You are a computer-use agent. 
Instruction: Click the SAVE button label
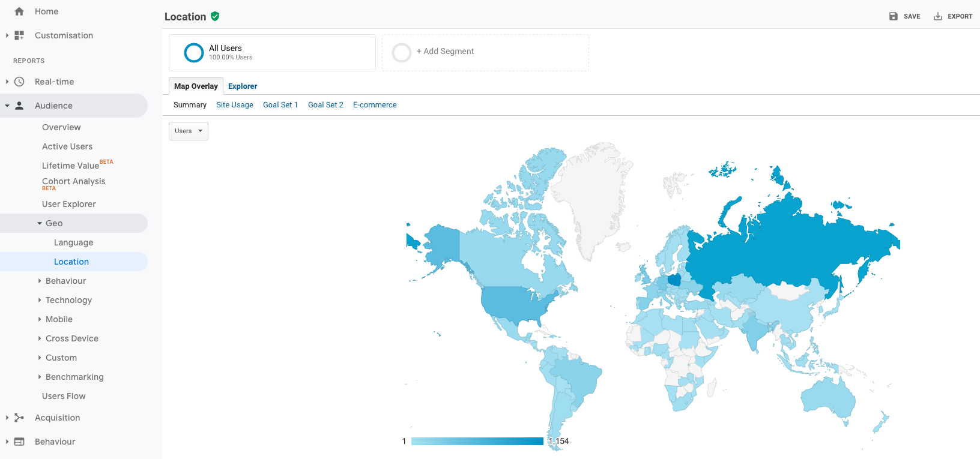912,17
